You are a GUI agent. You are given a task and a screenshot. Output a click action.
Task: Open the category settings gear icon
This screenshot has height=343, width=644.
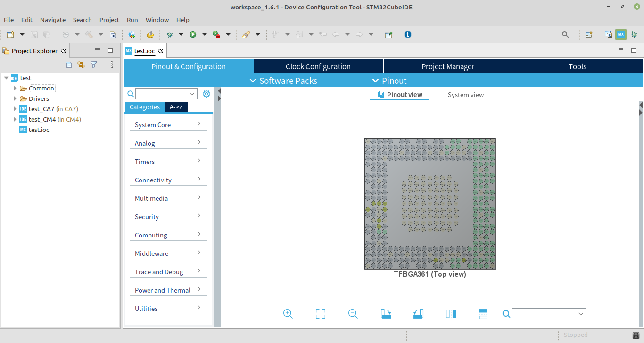[206, 94]
